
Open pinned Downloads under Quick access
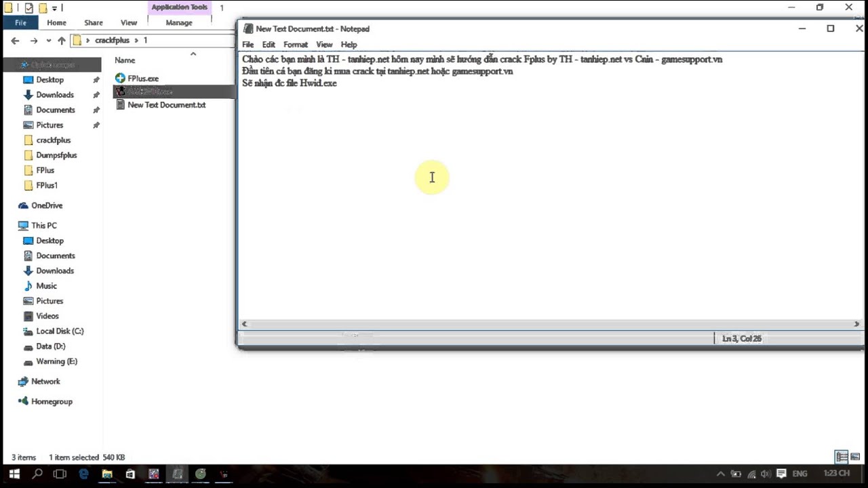55,95
